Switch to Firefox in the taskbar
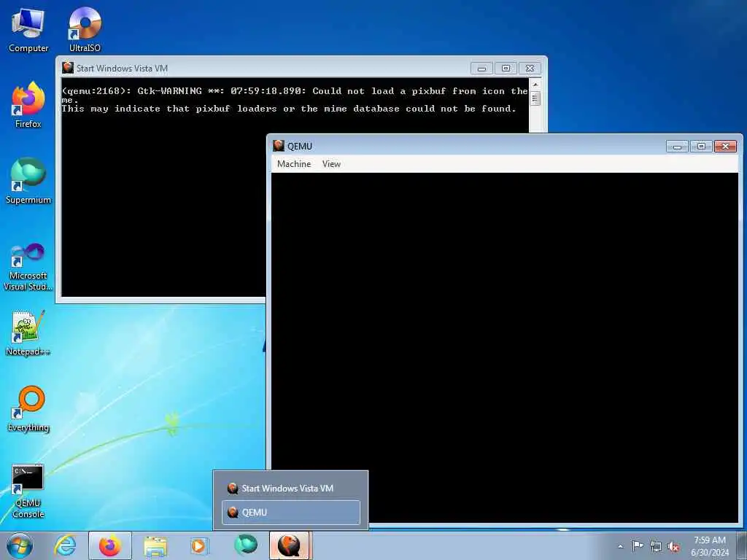 click(110, 545)
